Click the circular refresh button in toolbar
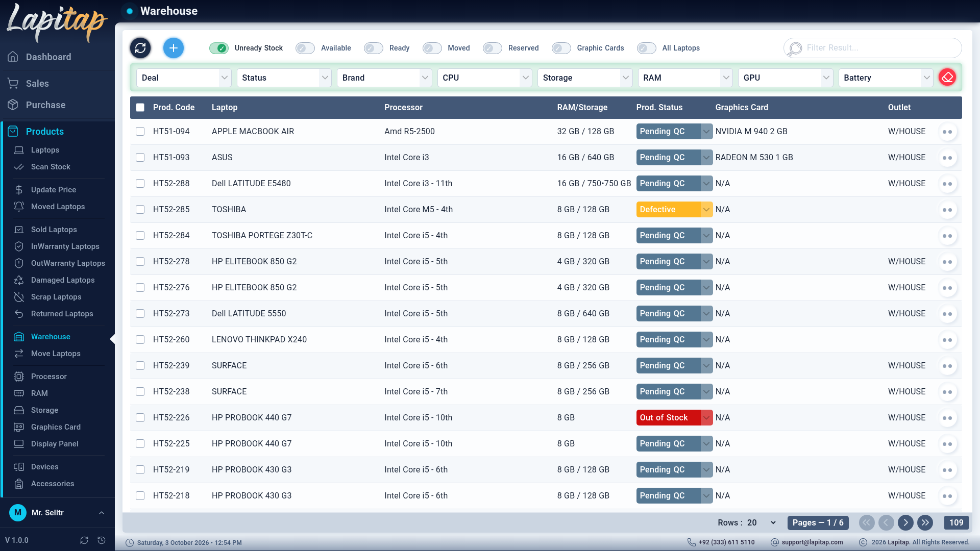This screenshot has height=551, width=980. coord(140,48)
